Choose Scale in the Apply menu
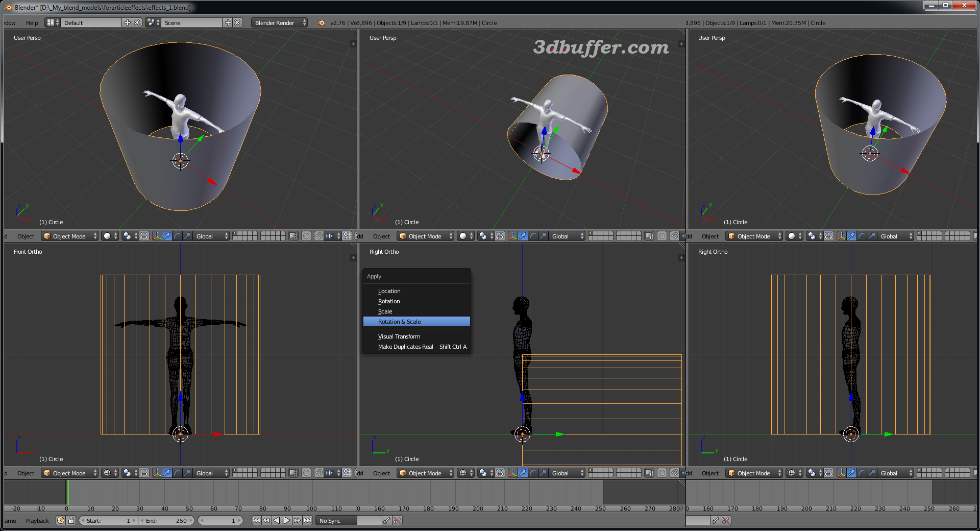Viewport: 980px width, 531px height. [x=416, y=311]
